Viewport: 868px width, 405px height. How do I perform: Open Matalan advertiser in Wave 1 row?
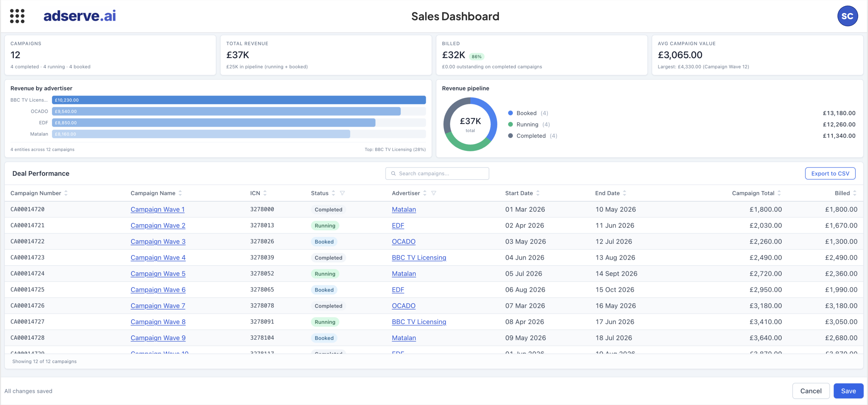[x=404, y=210]
